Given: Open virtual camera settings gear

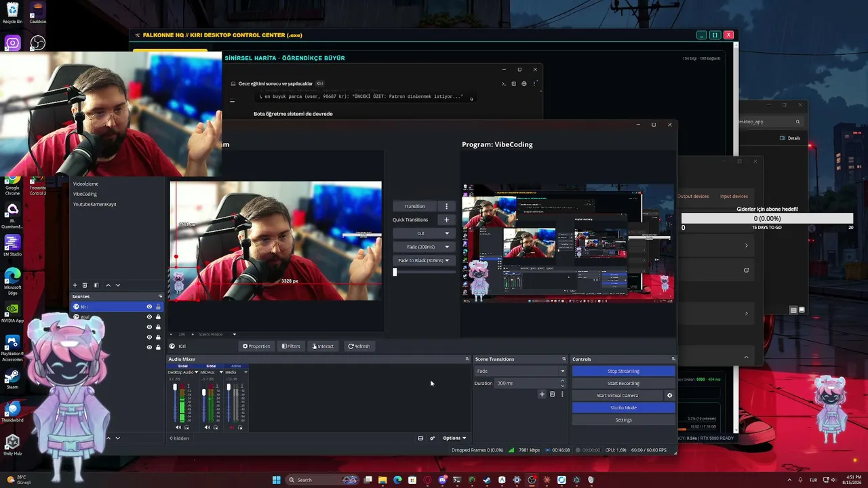Looking at the screenshot, I should (669, 395).
